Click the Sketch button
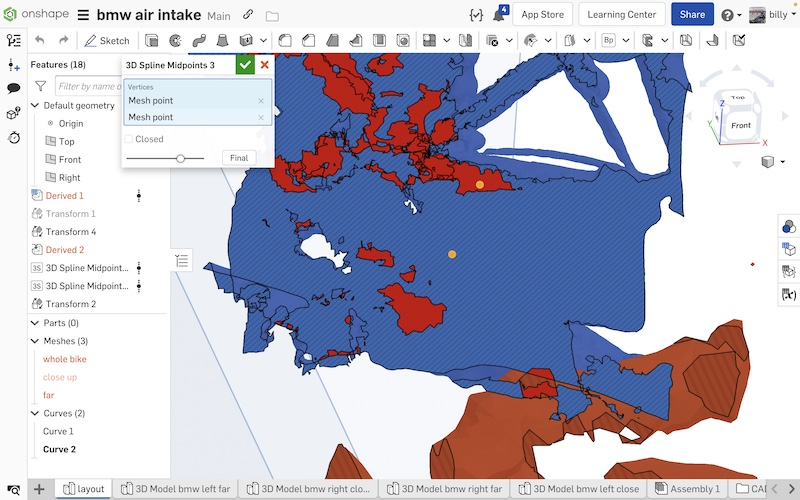Image resolution: width=800 pixels, height=500 pixels. (107, 41)
